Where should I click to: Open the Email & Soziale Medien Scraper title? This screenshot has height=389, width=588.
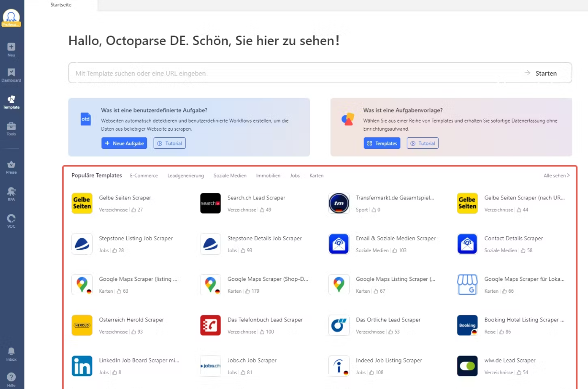click(396, 238)
